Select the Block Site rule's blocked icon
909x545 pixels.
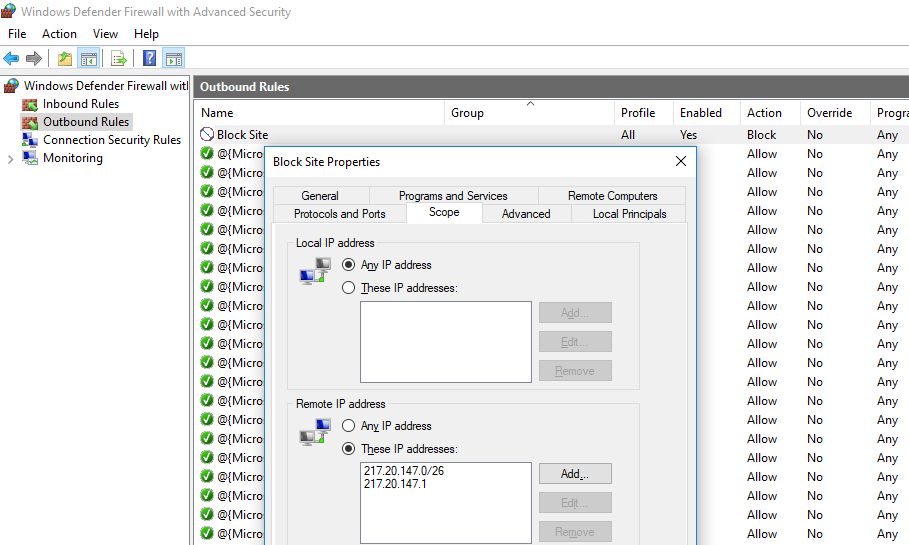tap(207, 135)
